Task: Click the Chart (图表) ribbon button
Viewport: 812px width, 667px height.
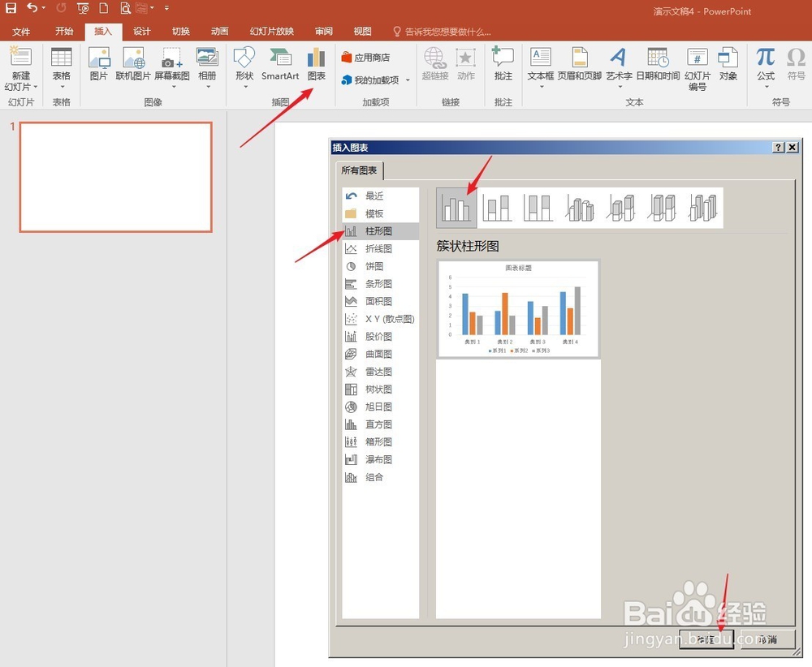Action: [x=317, y=65]
